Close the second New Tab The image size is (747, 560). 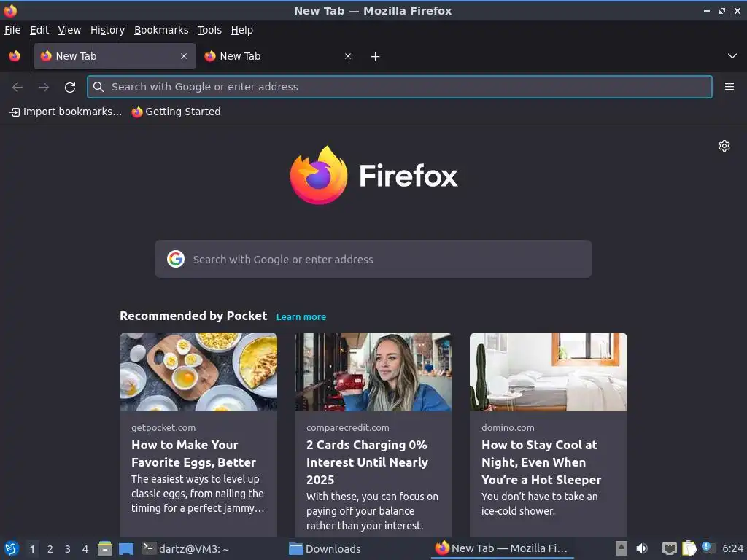[x=348, y=56]
